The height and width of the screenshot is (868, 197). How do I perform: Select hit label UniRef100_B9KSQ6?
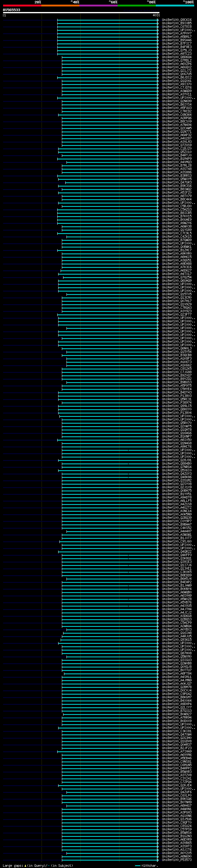177,799
